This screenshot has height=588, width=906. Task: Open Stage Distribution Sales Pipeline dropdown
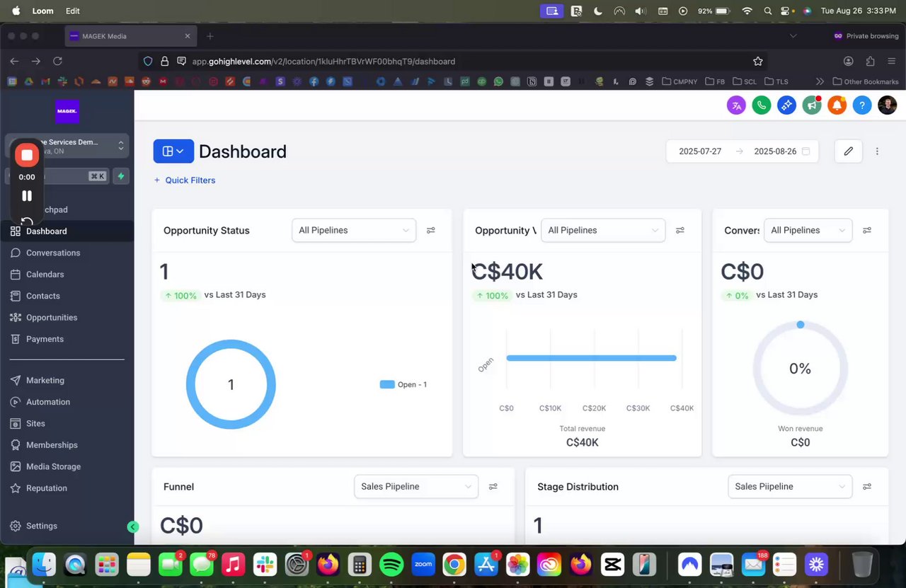pos(790,486)
